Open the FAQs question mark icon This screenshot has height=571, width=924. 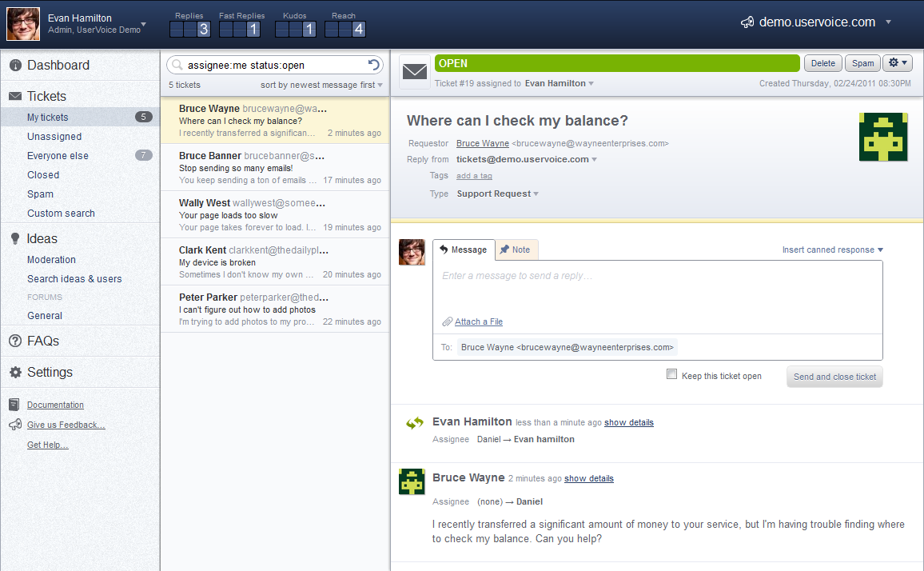[x=14, y=341]
